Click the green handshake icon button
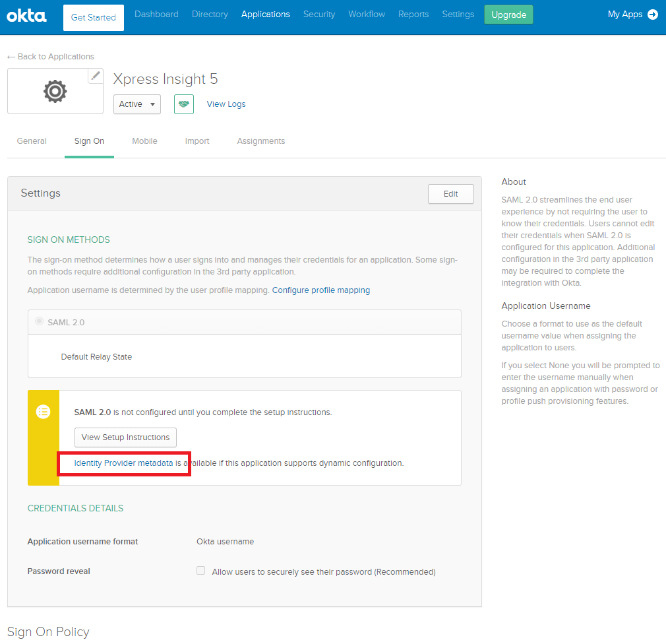Image resolution: width=666 pixels, height=644 pixels. 184,104
